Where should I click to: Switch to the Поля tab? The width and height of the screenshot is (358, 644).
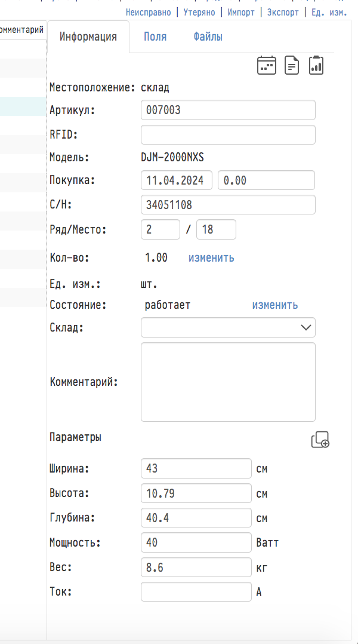[155, 36]
